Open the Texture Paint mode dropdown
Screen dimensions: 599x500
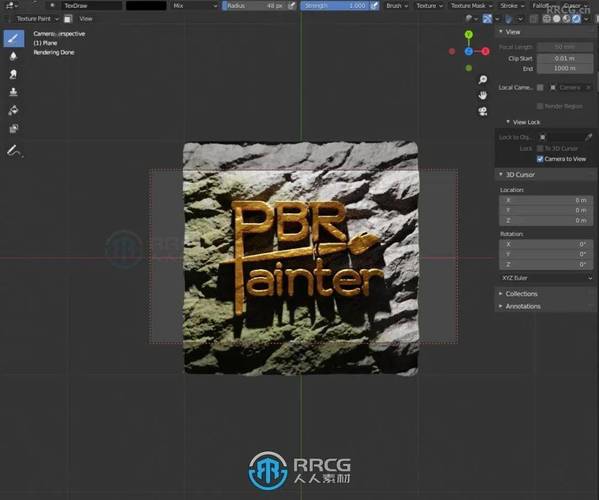point(37,19)
